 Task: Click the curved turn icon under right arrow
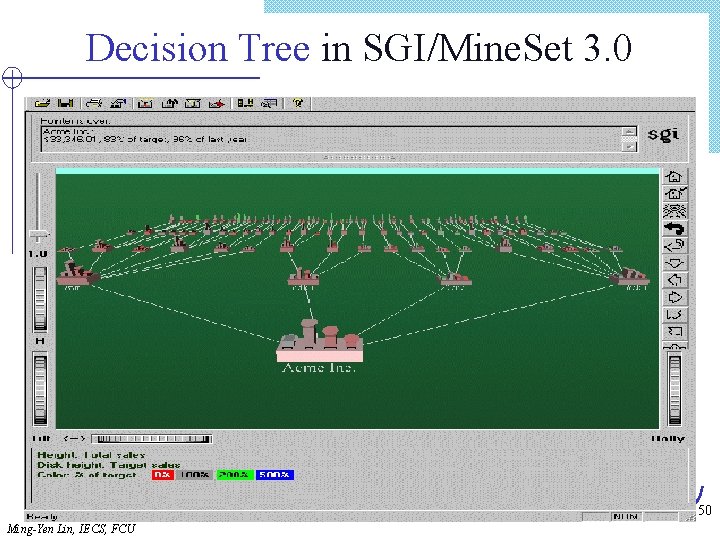tap(675, 315)
